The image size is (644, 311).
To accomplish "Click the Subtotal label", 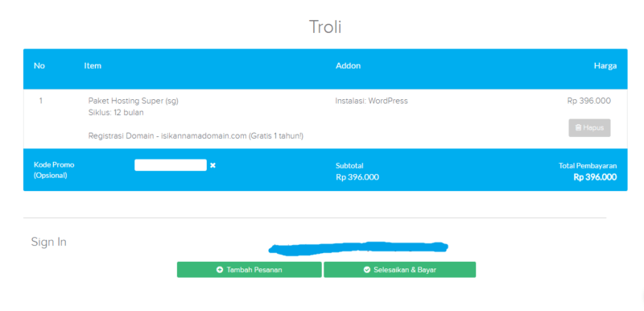I will coord(349,165).
